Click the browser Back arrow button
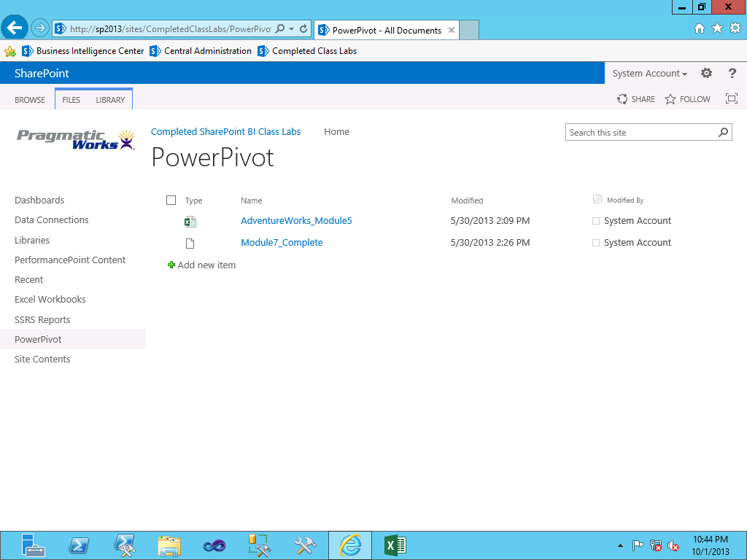747x560 pixels. (x=15, y=28)
